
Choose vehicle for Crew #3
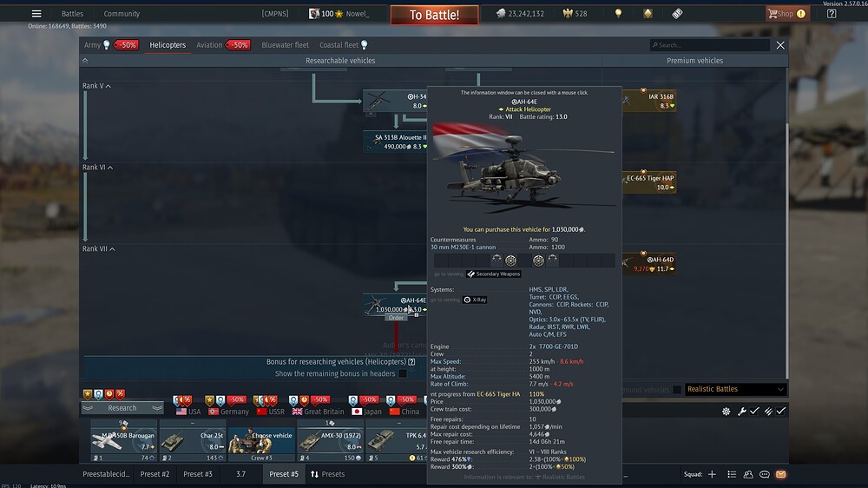(261, 441)
